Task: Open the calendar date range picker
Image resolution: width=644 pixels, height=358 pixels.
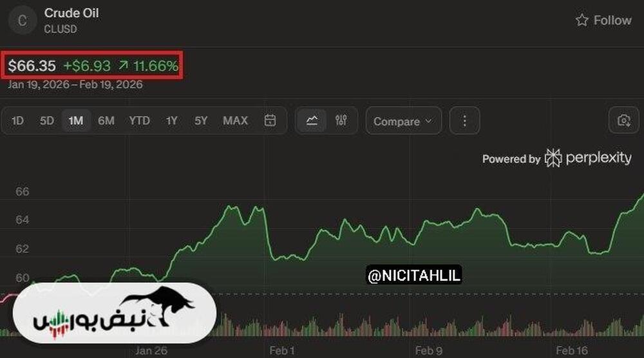Action: [270, 120]
